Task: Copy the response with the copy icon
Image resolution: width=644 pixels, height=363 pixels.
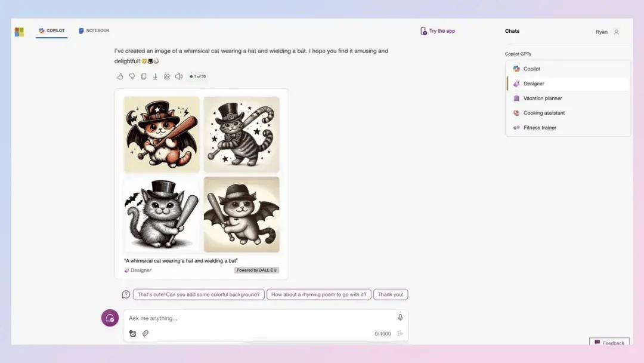Action: tap(144, 76)
